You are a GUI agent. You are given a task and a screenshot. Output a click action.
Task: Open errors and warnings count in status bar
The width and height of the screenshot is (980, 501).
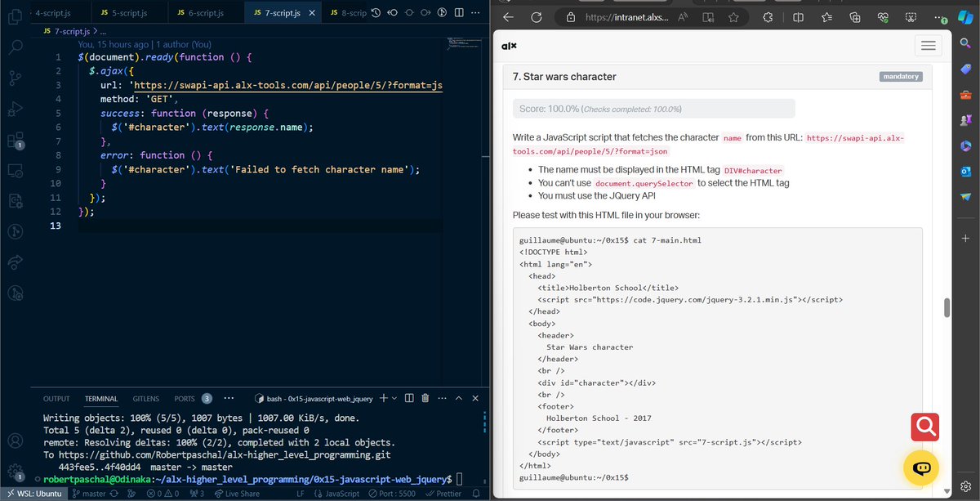pos(162,494)
